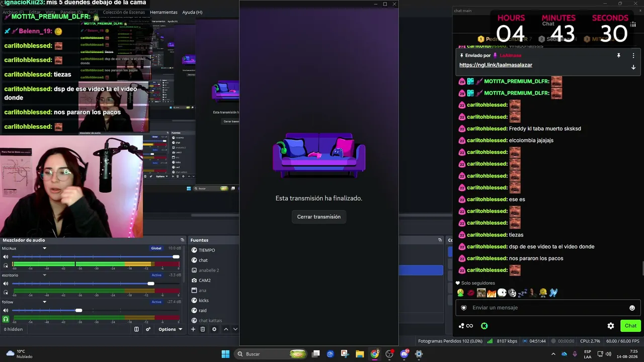Open source properties gear icon
Viewport: 644px width, 362px height.
[214, 329]
